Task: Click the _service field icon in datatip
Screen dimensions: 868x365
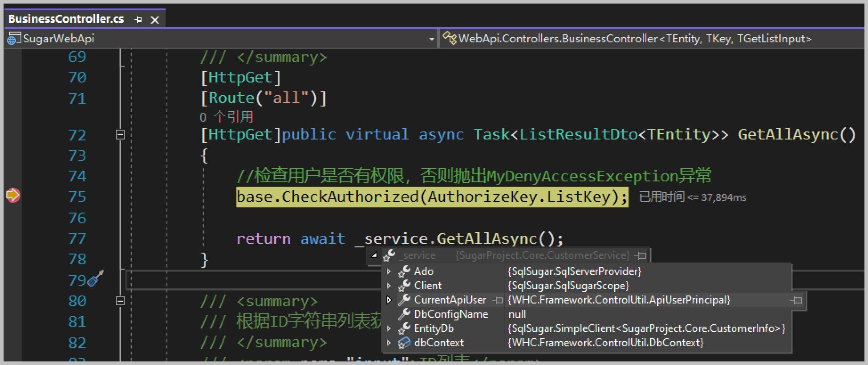Action: point(389,255)
